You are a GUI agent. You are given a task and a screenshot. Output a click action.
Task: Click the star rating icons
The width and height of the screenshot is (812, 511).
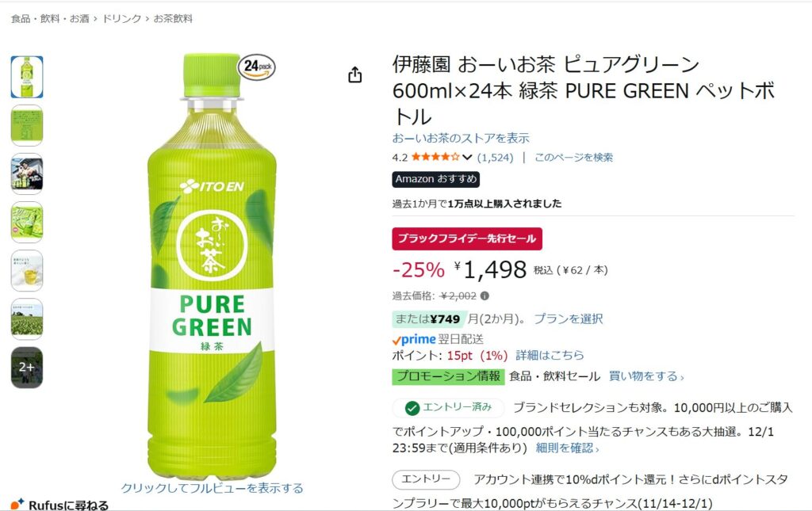point(435,157)
